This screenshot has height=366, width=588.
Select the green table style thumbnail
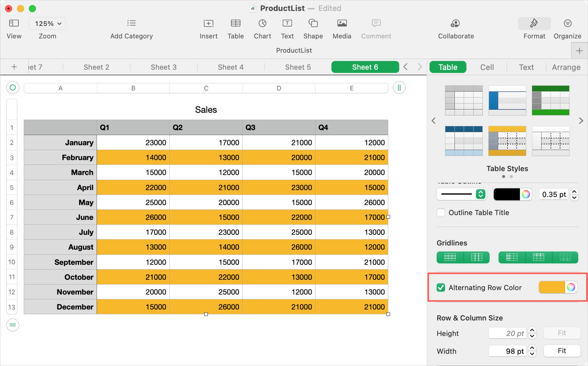coord(550,100)
